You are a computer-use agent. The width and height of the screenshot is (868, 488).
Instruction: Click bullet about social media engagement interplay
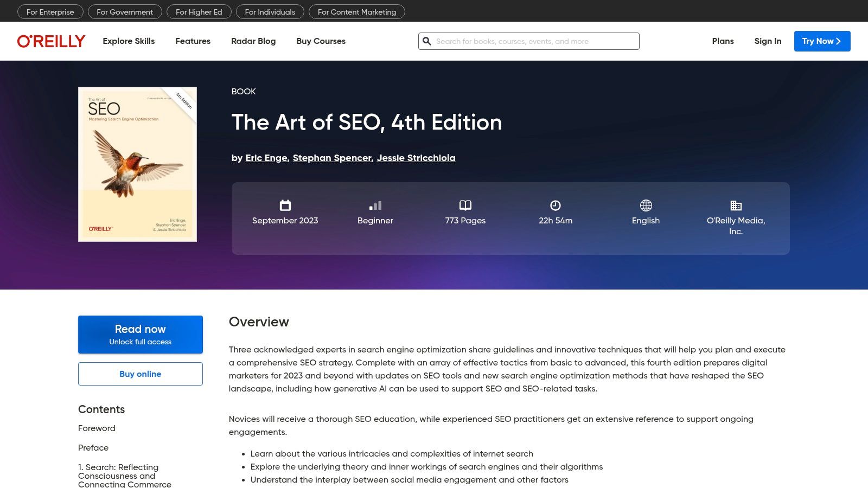(410, 480)
